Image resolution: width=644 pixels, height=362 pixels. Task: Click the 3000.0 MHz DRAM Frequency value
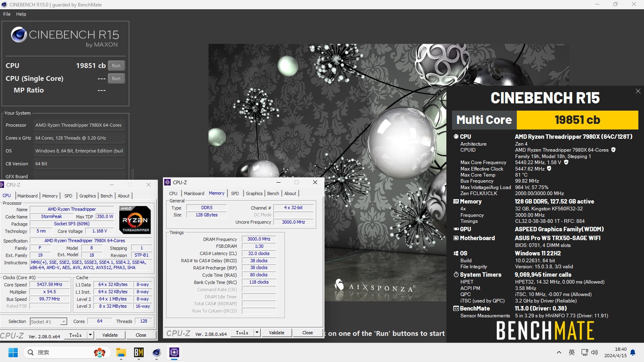[259, 239]
